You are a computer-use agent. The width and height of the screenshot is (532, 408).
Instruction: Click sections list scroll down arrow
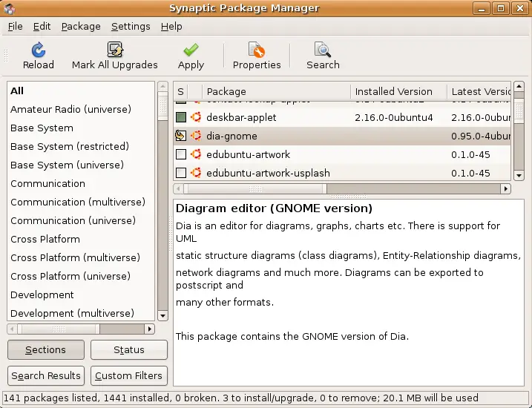pos(162,316)
